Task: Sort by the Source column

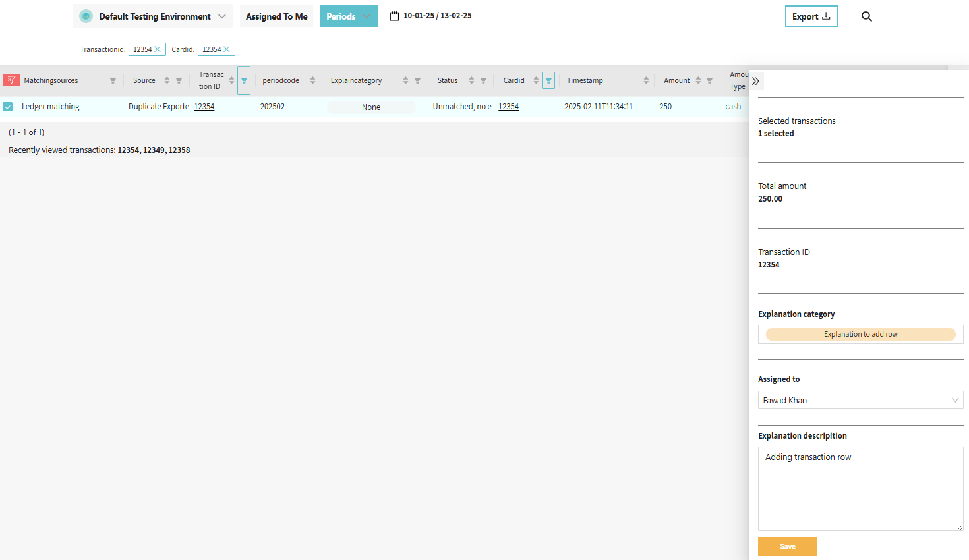Action: point(167,80)
